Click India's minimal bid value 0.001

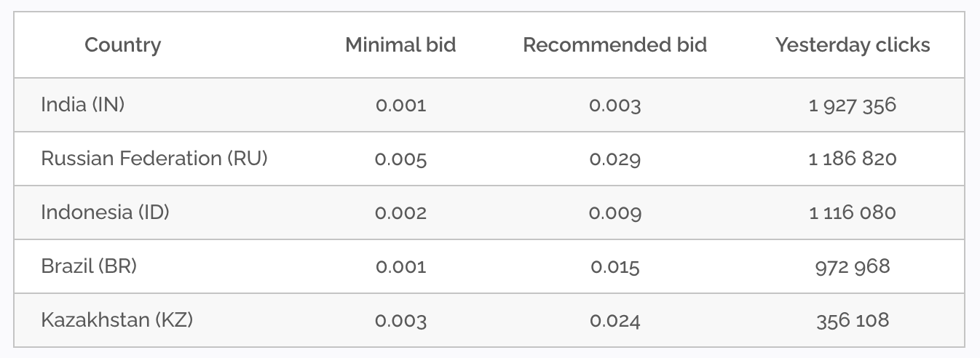click(400, 106)
